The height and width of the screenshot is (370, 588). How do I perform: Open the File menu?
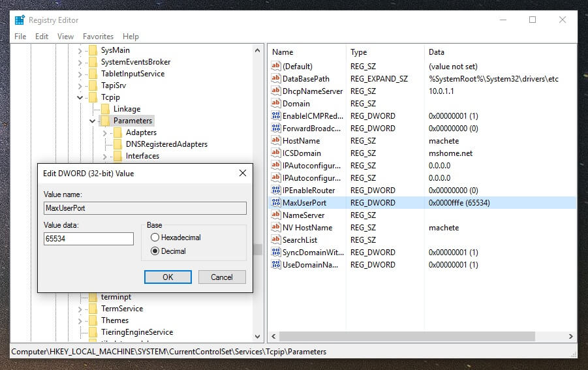[20, 37]
